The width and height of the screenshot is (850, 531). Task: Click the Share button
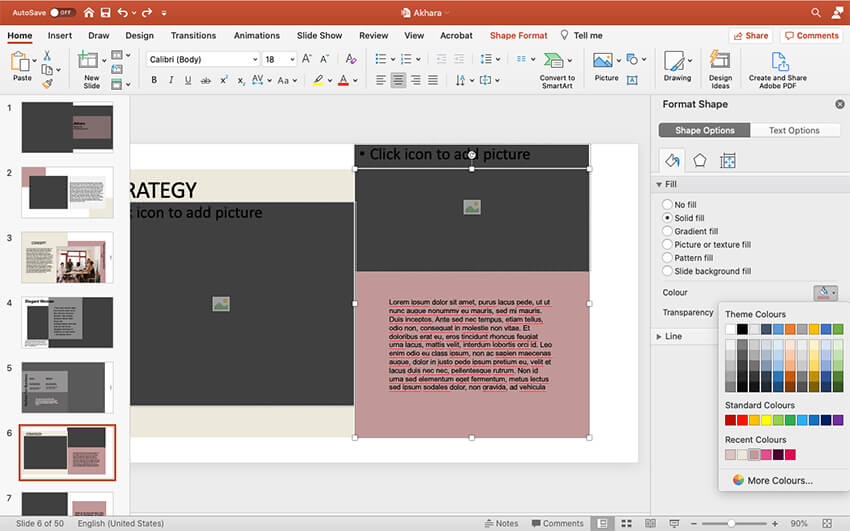[751, 36]
